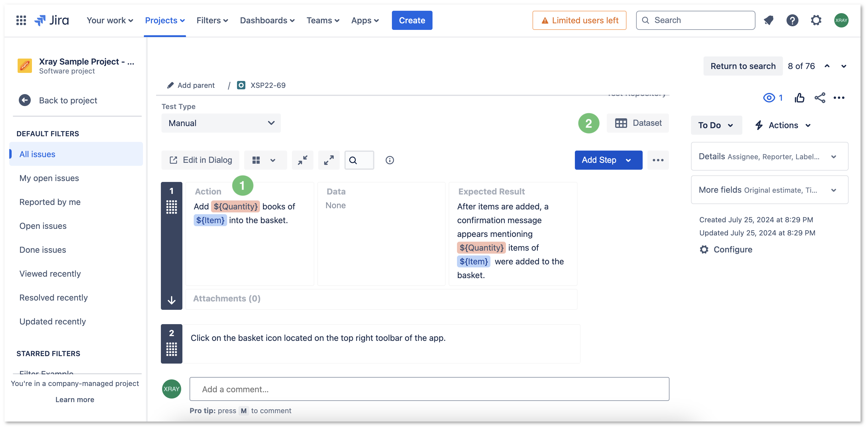
Task: Click the Limited users left warning button
Action: pyautogui.click(x=579, y=20)
